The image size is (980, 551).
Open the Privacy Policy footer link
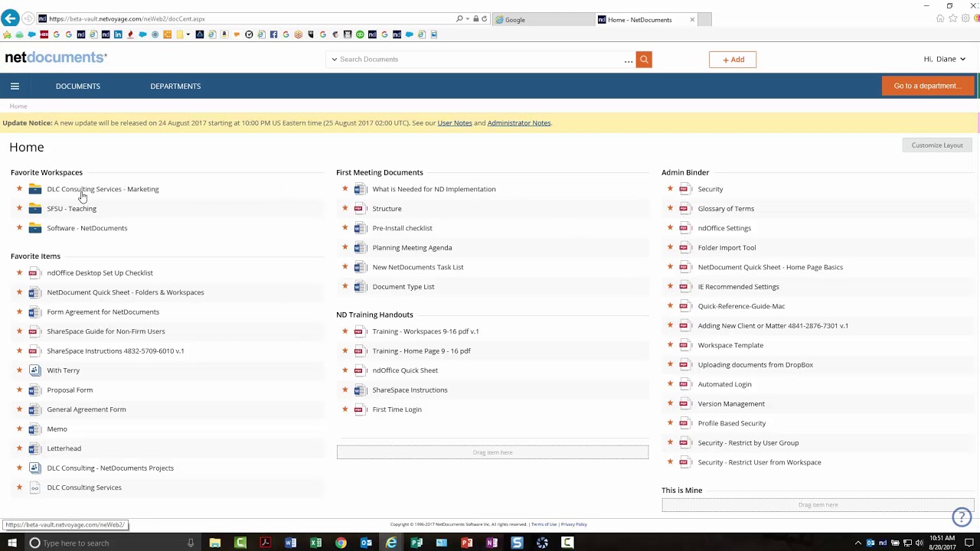[x=574, y=524]
